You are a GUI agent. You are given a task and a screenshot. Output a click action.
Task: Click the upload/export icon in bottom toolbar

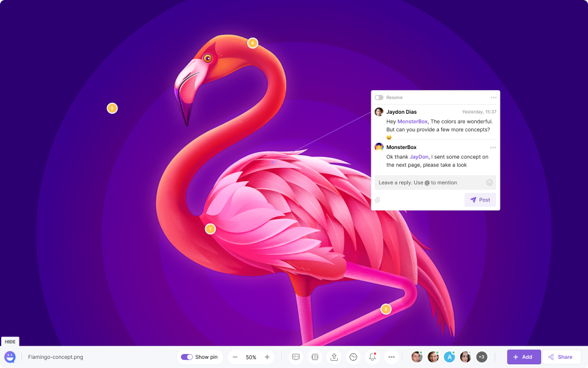pos(334,357)
